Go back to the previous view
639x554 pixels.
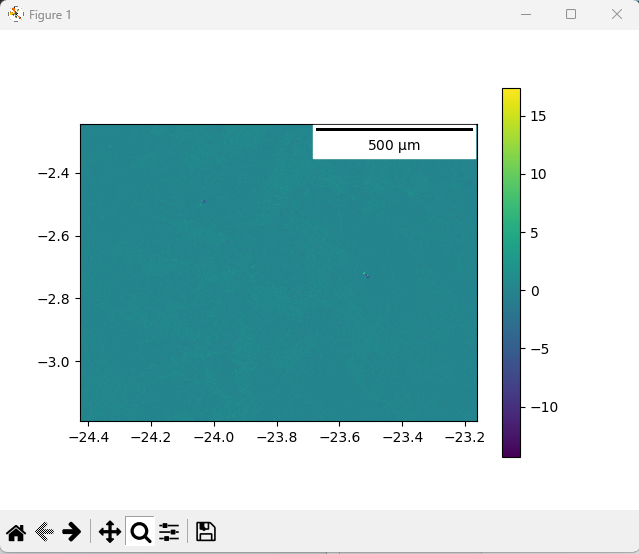pyautogui.click(x=44, y=532)
